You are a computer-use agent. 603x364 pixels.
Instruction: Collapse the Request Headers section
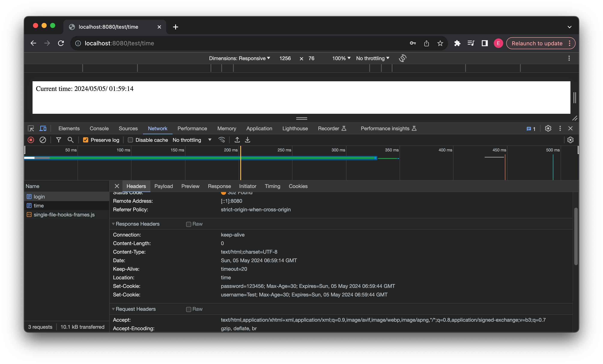tap(113, 309)
